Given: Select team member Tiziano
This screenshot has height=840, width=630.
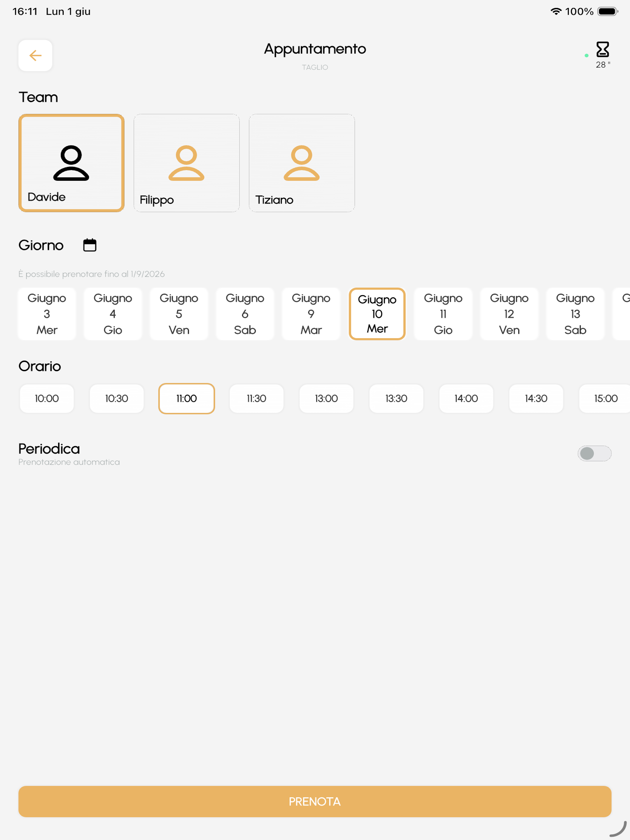Looking at the screenshot, I should pyautogui.click(x=302, y=163).
